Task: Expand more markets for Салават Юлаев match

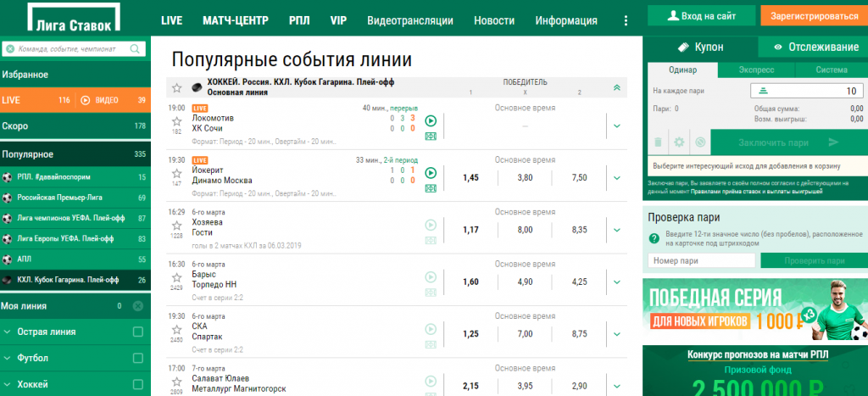Action: point(617,386)
